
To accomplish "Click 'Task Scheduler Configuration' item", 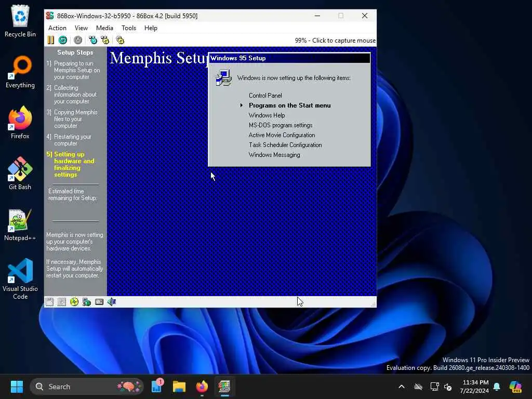I will (285, 145).
